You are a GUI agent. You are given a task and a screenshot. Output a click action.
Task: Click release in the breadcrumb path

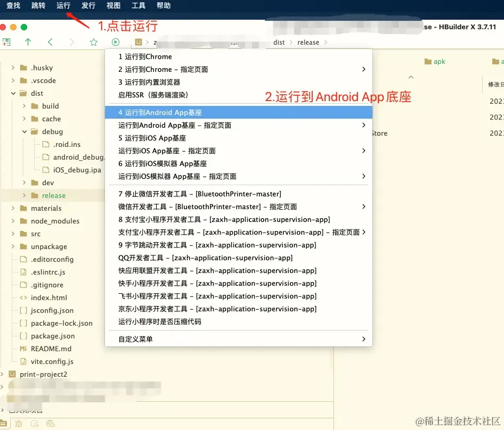[x=308, y=43]
